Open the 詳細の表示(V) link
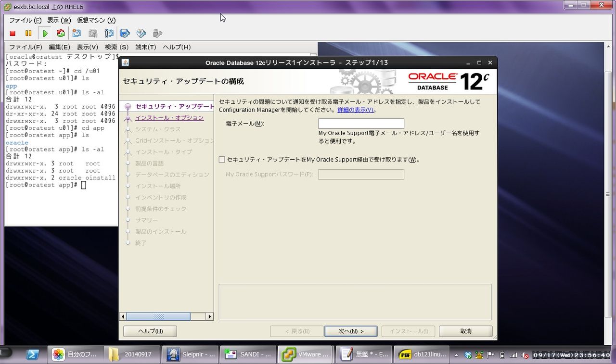616x364 pixels. (355, 110)
